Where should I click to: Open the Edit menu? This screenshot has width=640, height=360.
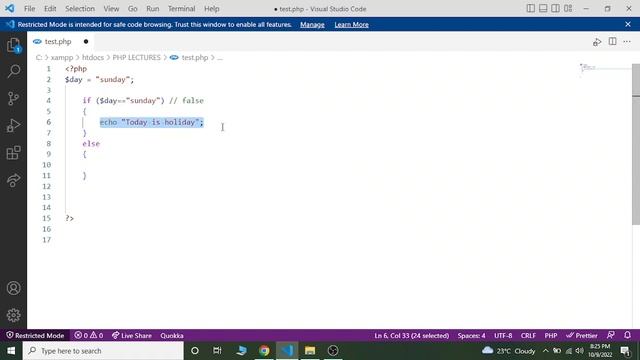pyautogui.click(x=50, y=9)
